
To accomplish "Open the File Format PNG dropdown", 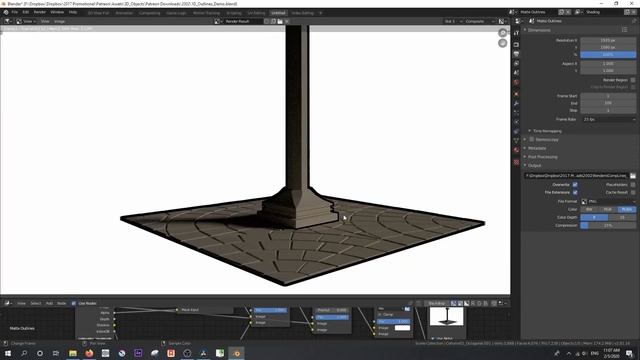I will coord(608,201).
